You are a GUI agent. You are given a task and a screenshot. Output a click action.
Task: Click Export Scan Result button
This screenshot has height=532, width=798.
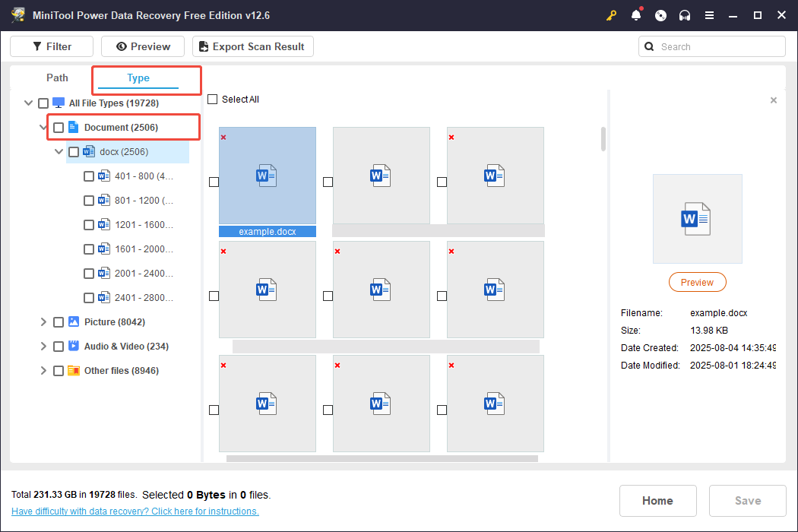(x=253, y=46)
